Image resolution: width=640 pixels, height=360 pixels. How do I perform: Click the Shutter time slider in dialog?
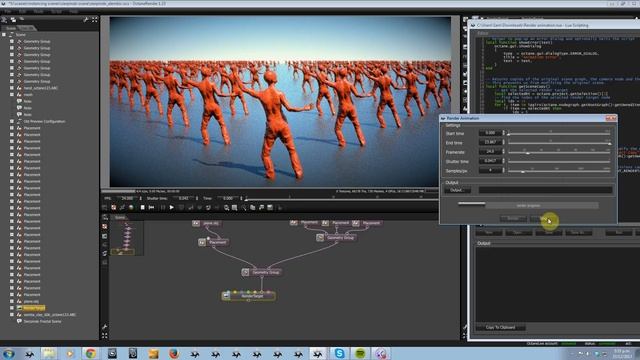click(x=559, y=162)
